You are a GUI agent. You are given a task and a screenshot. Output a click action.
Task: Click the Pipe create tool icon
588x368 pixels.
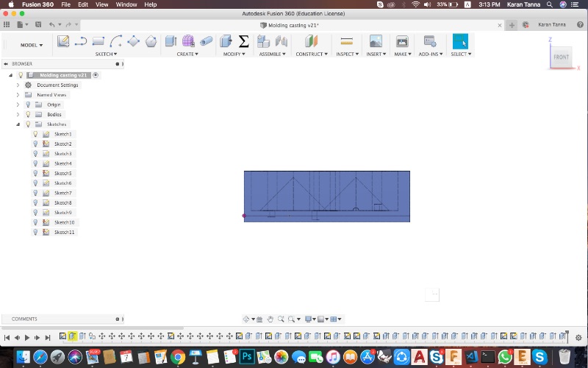tap(207, 41)
